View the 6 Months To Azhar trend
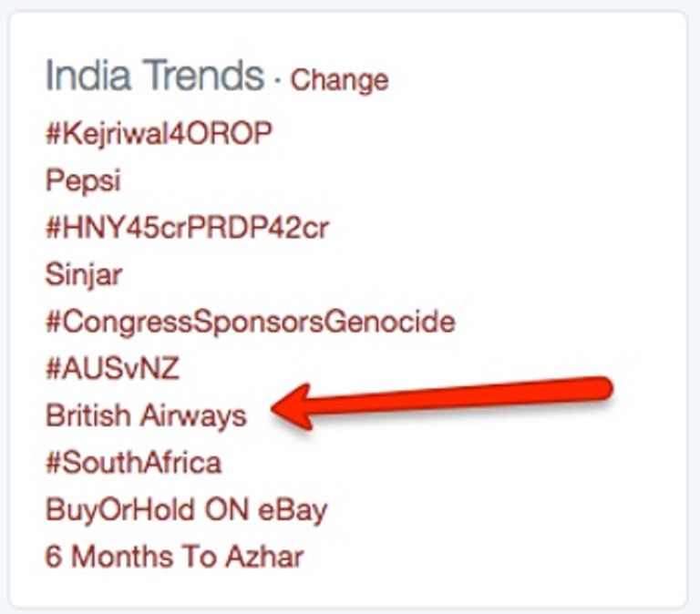This screenshot has height=614, width=700. click(x=175, y=557)
